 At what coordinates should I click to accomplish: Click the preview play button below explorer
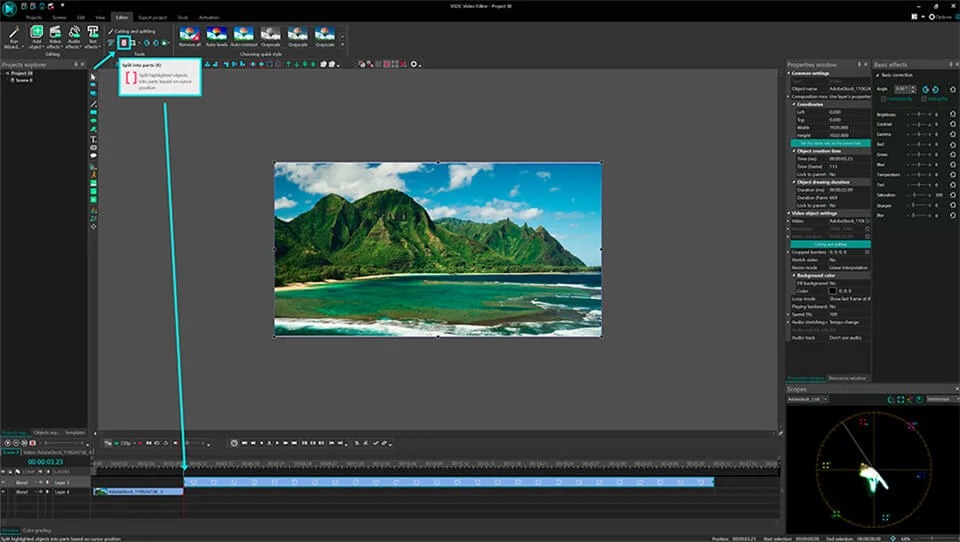[x=8, y=443]
